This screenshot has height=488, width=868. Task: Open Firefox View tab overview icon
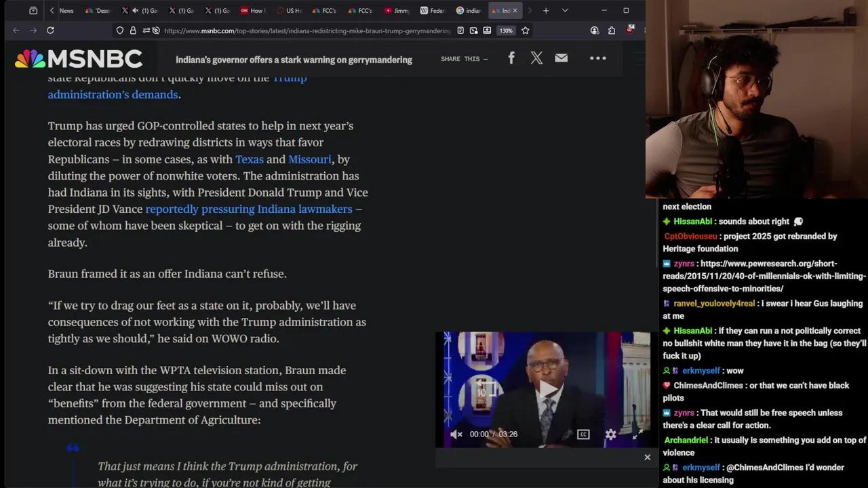tap(33, 11)
